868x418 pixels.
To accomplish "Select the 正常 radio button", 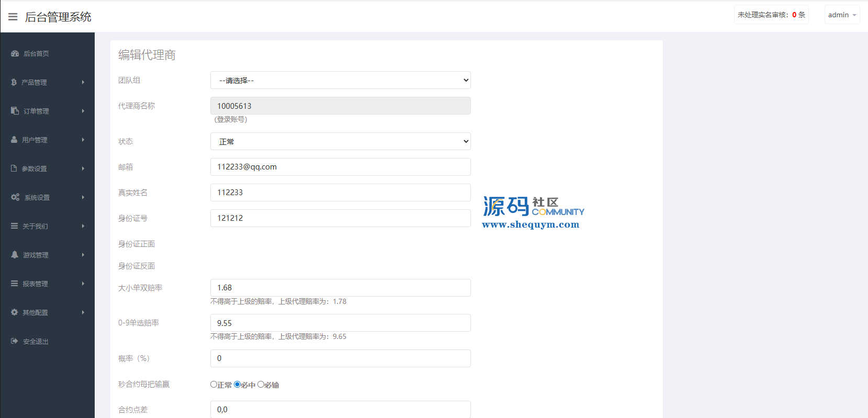I will click(213, 385).
